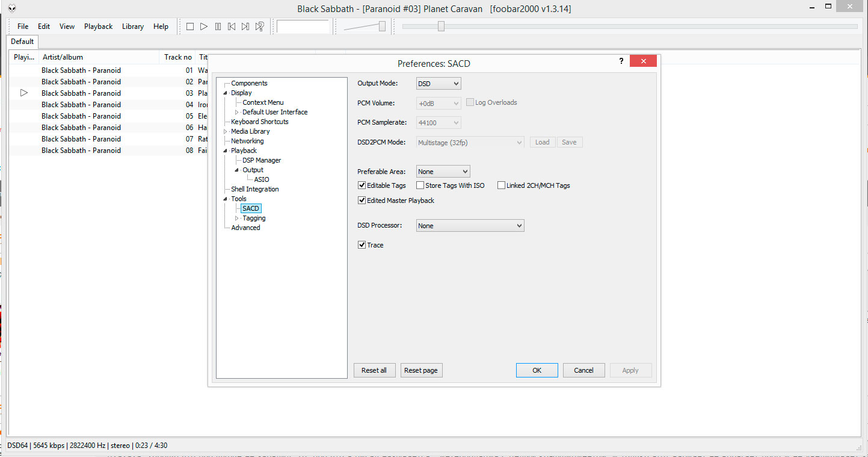Open the Preferable Area dropdown
The image size is (868, 457).
tap(443, 172)
